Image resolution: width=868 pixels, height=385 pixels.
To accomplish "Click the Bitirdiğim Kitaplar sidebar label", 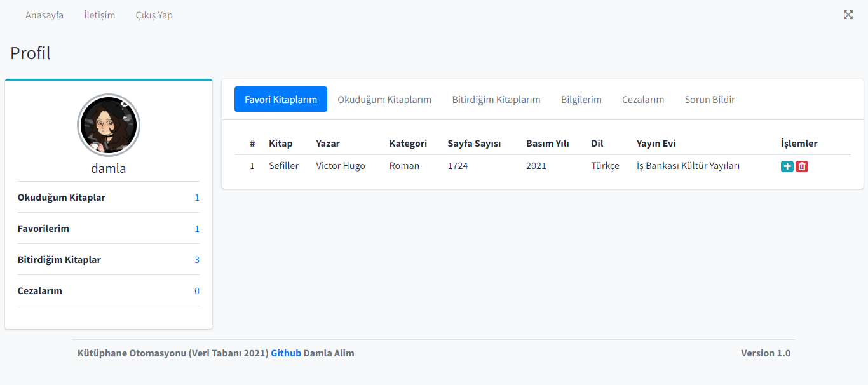I will click(x=59, y=260).
